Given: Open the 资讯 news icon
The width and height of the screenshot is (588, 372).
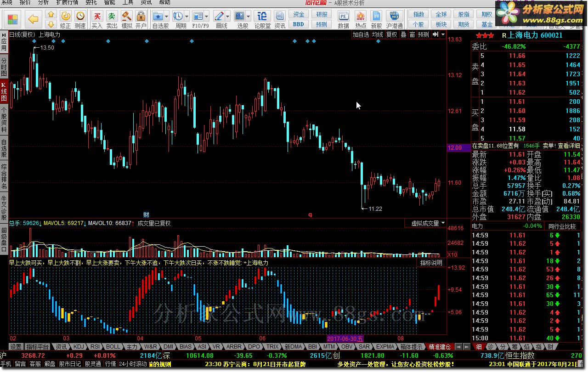Looking at the screenshot, I should point(280,19).
